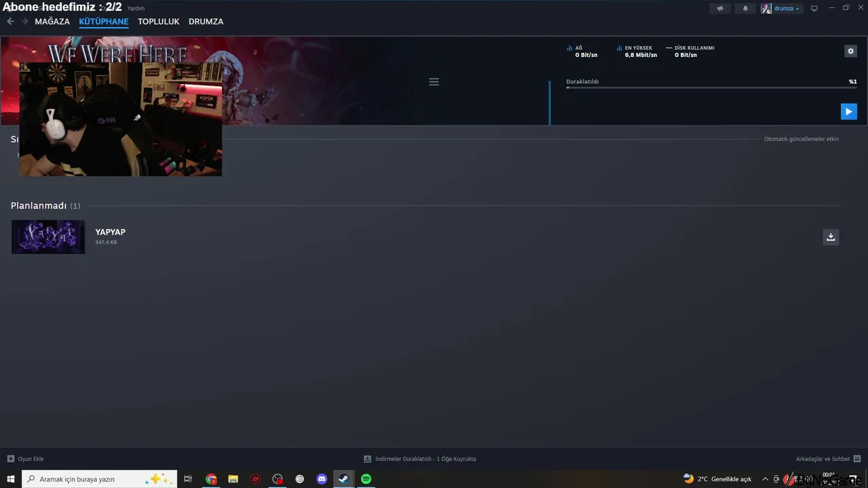Add a game via Oyun Ekle

click(26, 459)
